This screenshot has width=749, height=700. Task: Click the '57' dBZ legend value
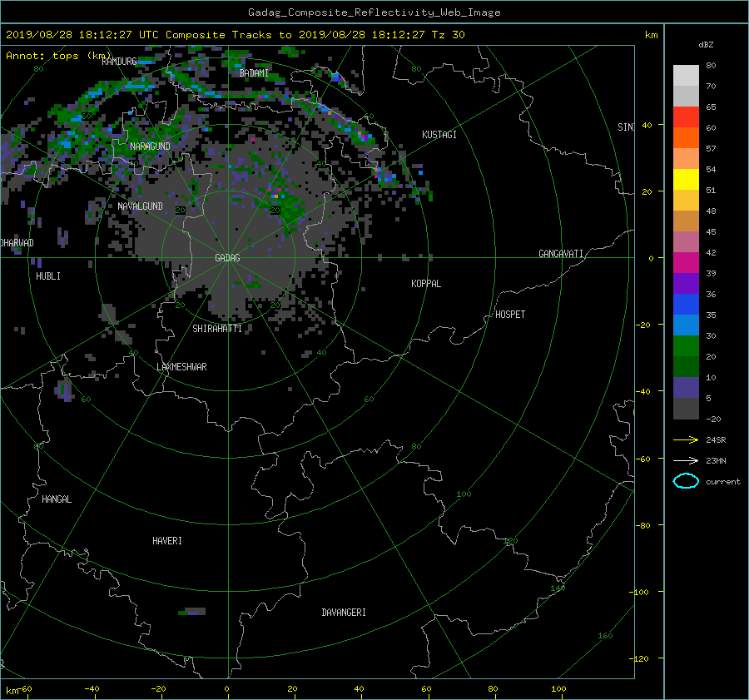pyautogui.click(x=711, y=149)
